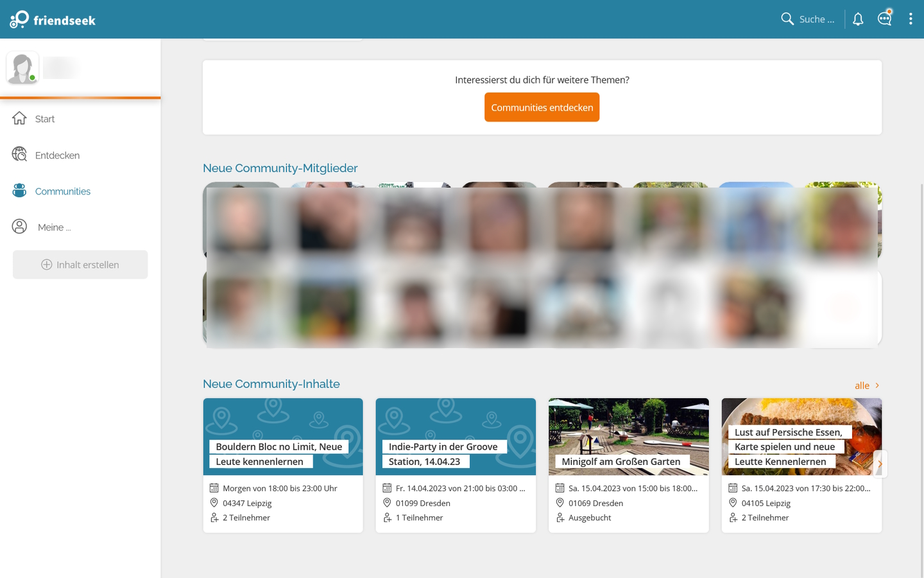Open the Entdecken globe icon
924x578 pixels.
[19, 155]
